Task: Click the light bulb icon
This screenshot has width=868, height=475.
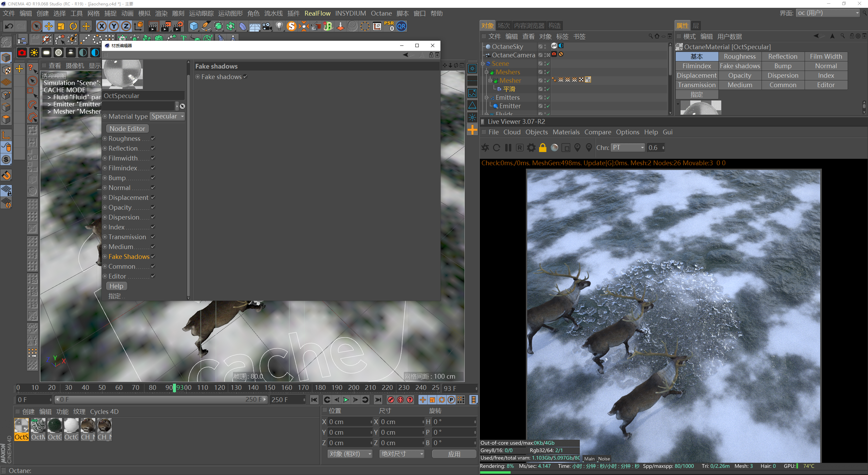Action: pyautogui.click(x=279, y=26)
